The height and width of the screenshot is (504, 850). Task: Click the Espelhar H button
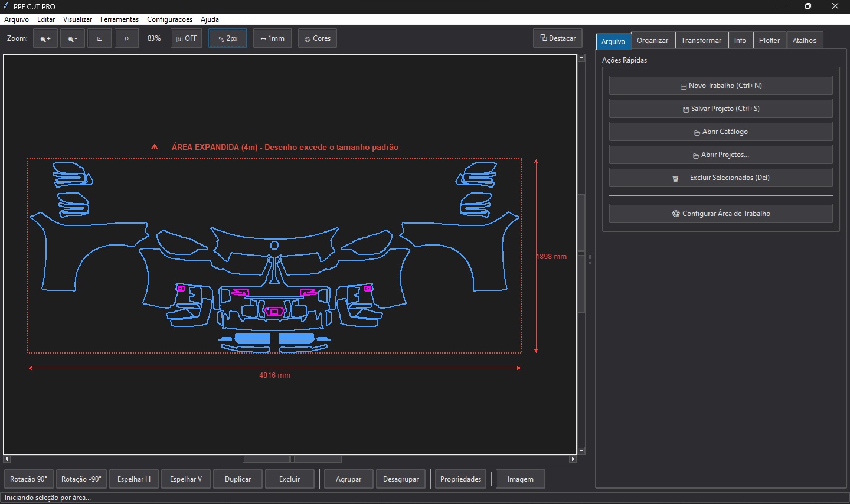134,479
